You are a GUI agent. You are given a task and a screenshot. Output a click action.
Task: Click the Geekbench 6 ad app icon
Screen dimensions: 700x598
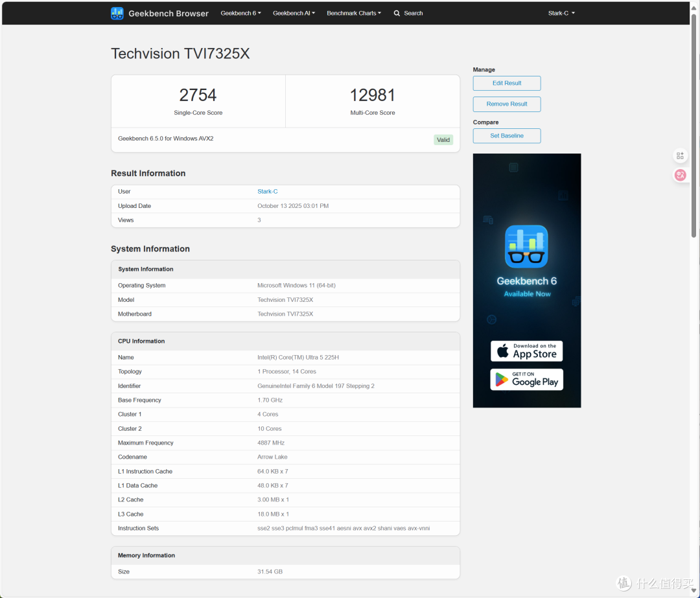(x=526, y=246)
